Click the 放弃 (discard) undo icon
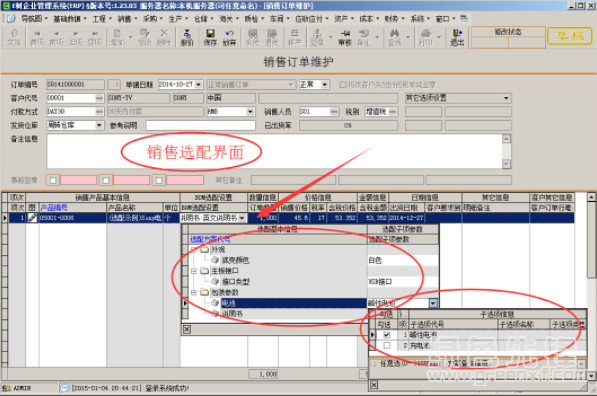The height and width of the screenshot is (396, 597). (229, 37)
